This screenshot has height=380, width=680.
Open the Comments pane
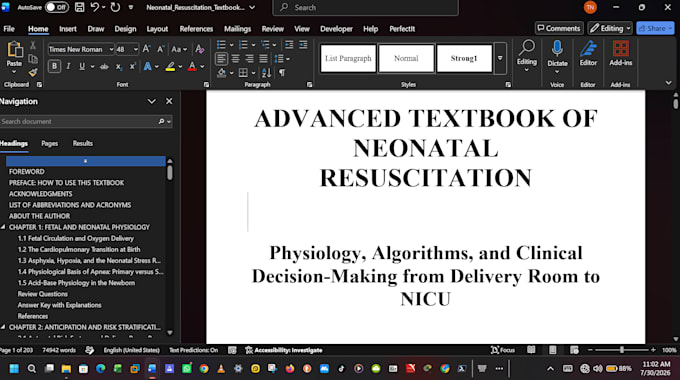(x=559, y=28)
